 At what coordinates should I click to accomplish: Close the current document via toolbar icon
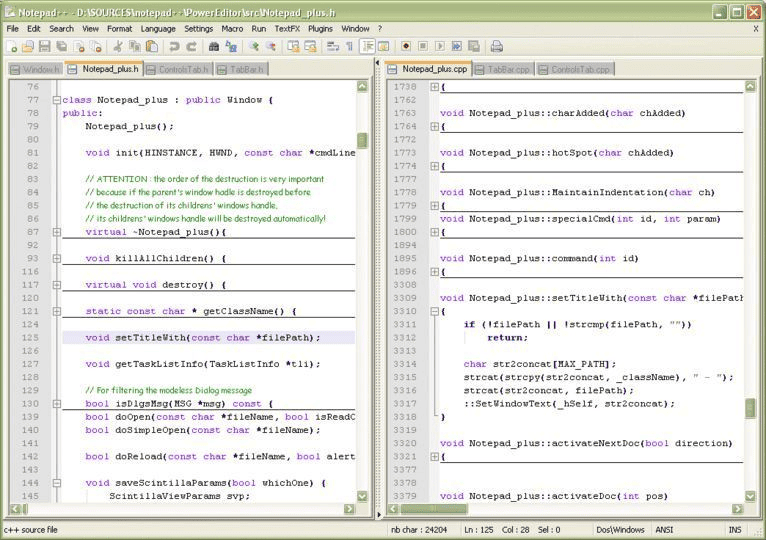click(x=79, y=46)
